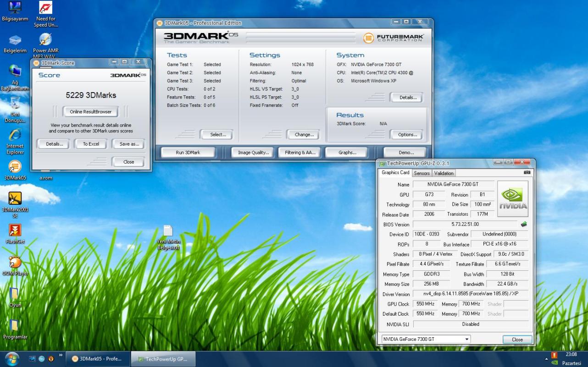Switch to the Graphics Card tab

(395, 173)
